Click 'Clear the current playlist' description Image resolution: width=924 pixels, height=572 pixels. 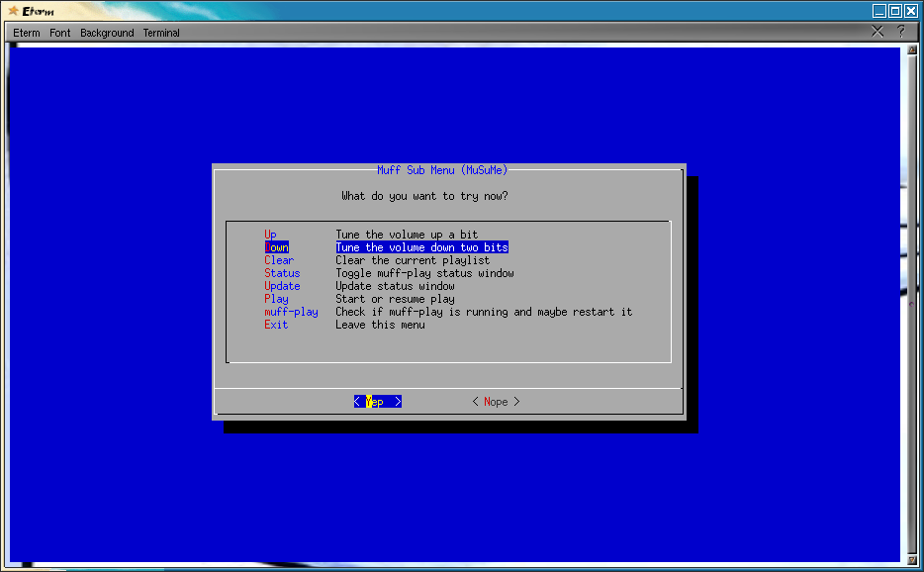[x=413, y=260]
